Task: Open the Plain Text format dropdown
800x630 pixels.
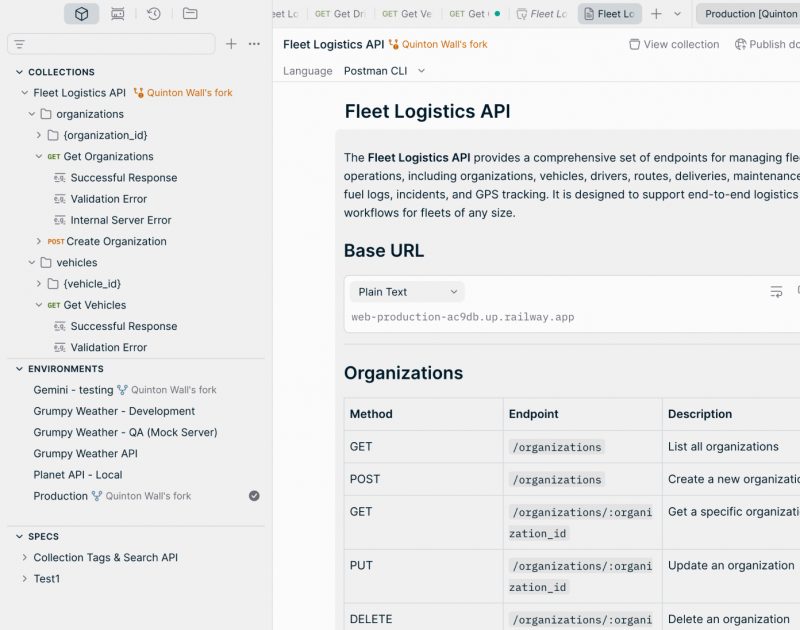Action: point(407,292)
